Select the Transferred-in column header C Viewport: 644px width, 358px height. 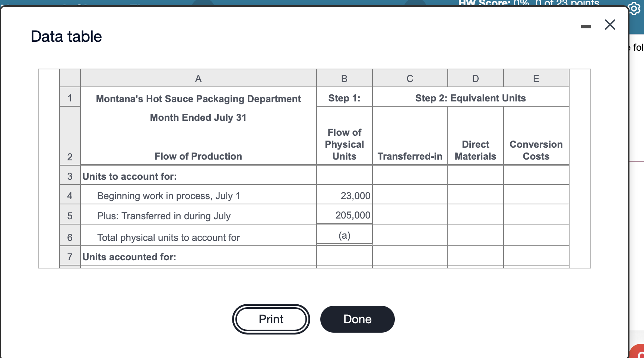409,78
